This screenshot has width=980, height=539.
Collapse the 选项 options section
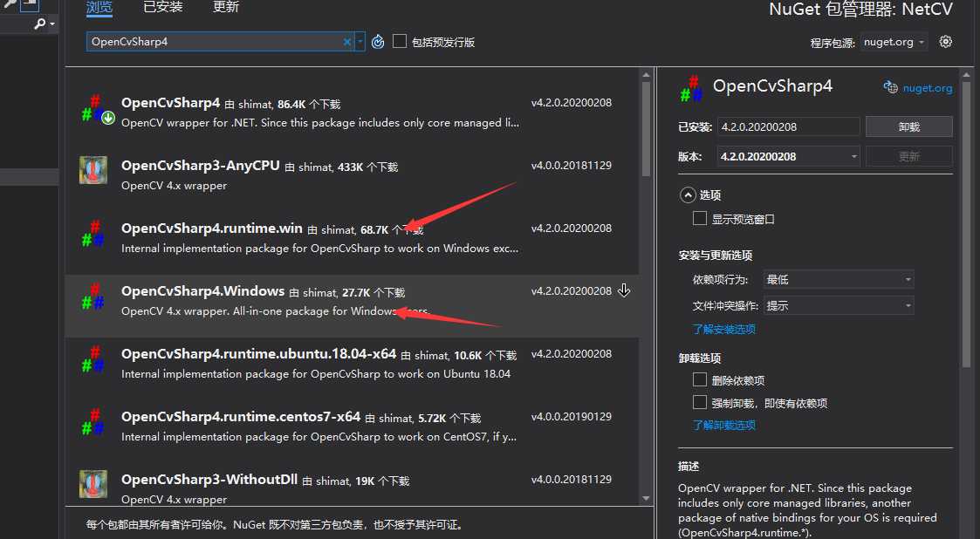(688, 195)
